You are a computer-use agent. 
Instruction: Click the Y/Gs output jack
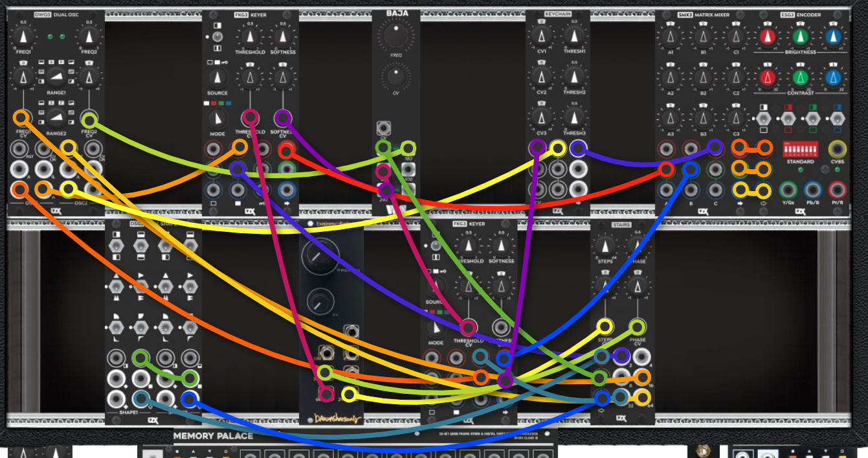[788, 190]
